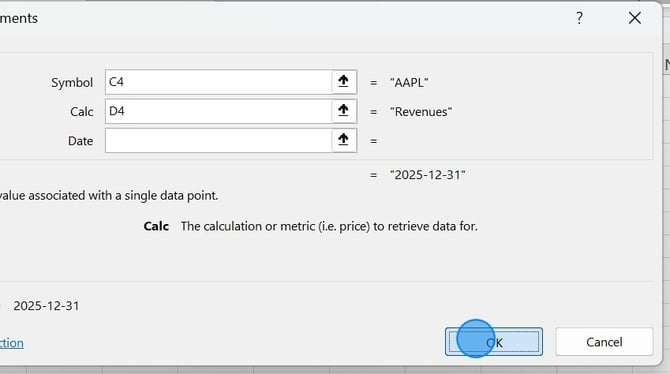Collapse dialog using Symbol range selector arrow
The height and width of the screenshot is (374, 670).
344,82
